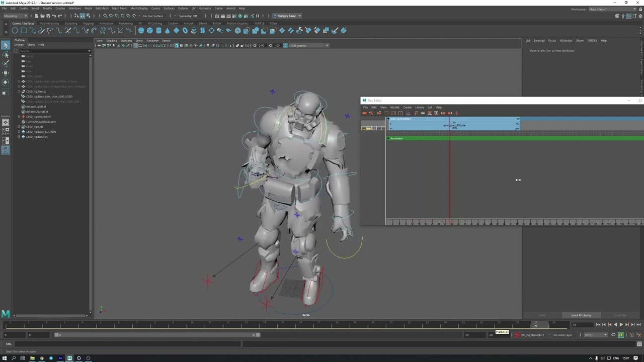This screenshot has height=362, width=644.
Task: Switch to the Animation shelf tab
Action: click(106, 23)
